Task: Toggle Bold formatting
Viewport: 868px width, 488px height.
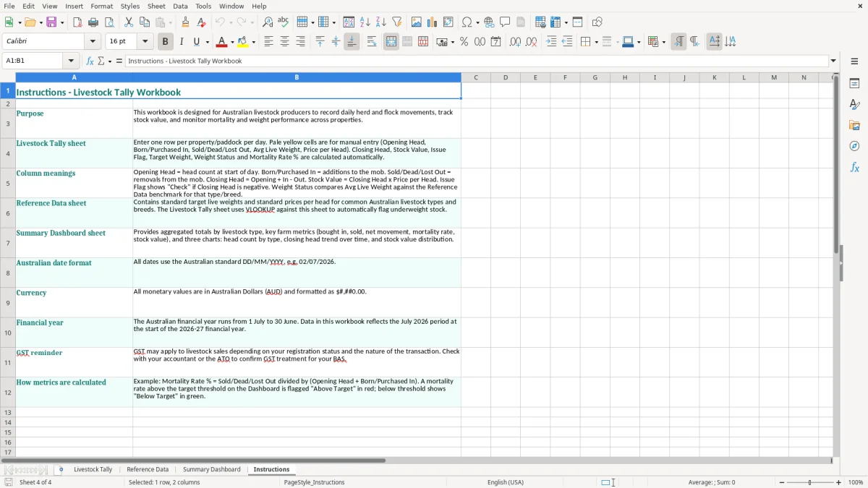Action: pos(165,42)
